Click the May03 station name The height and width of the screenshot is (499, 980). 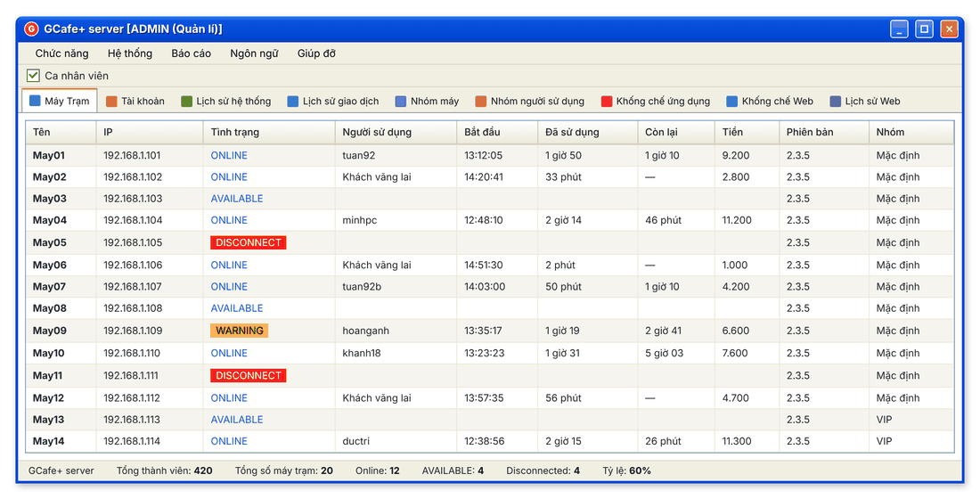(49, 198)
